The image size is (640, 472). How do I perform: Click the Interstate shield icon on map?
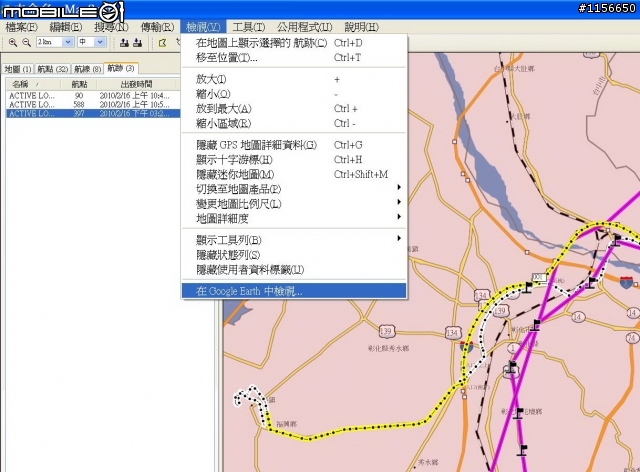[626, 282]
